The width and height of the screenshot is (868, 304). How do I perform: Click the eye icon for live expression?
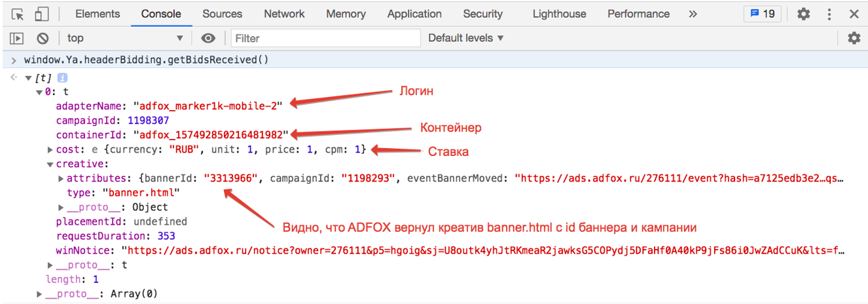tap(208, 39)
